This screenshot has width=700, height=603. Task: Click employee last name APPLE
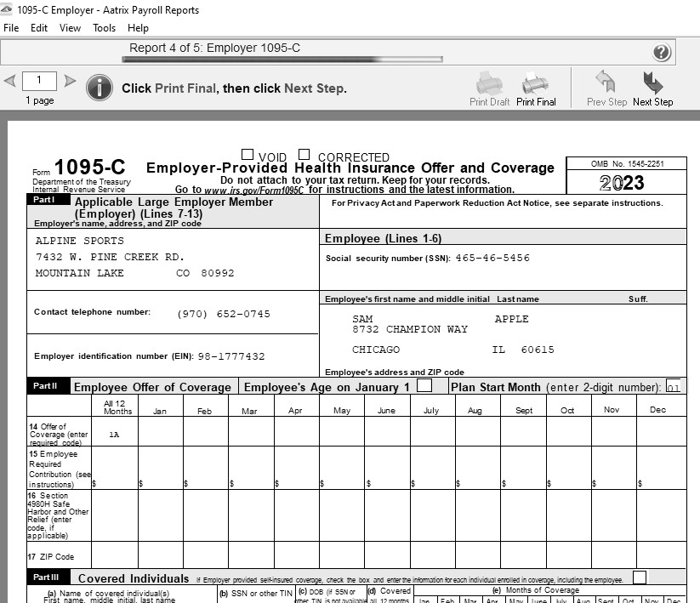click(x=512, y=319)
